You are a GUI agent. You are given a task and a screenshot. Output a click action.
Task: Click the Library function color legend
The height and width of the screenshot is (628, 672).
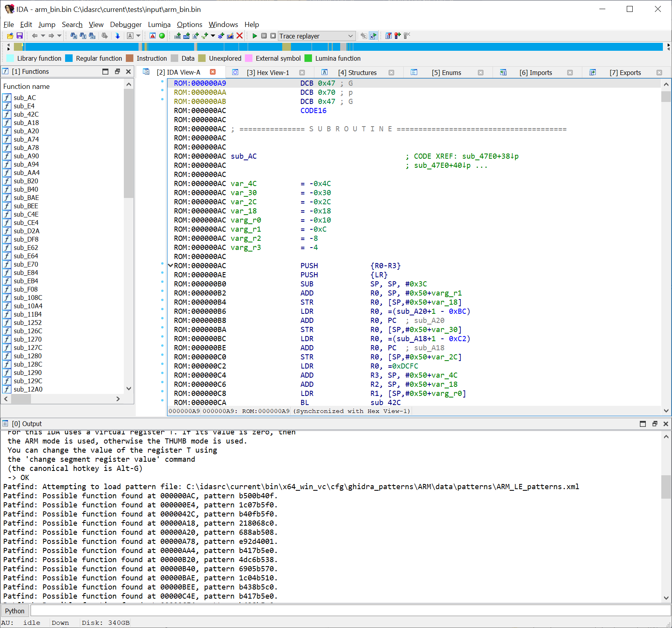tap(10, 58)
